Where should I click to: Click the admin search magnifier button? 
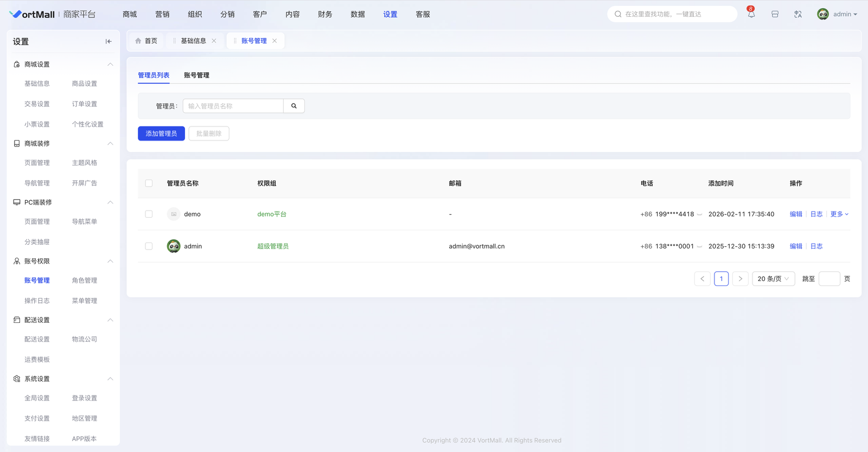tap(294, 106)
